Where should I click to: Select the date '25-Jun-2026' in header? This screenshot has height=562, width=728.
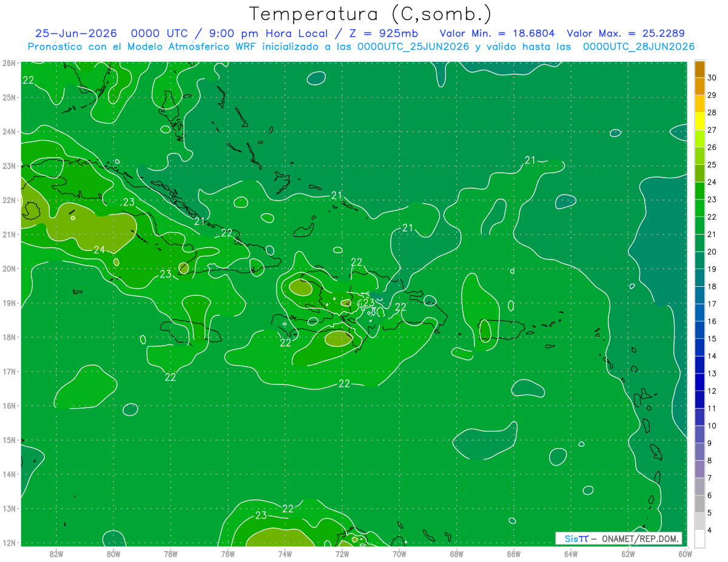[76, 33]
